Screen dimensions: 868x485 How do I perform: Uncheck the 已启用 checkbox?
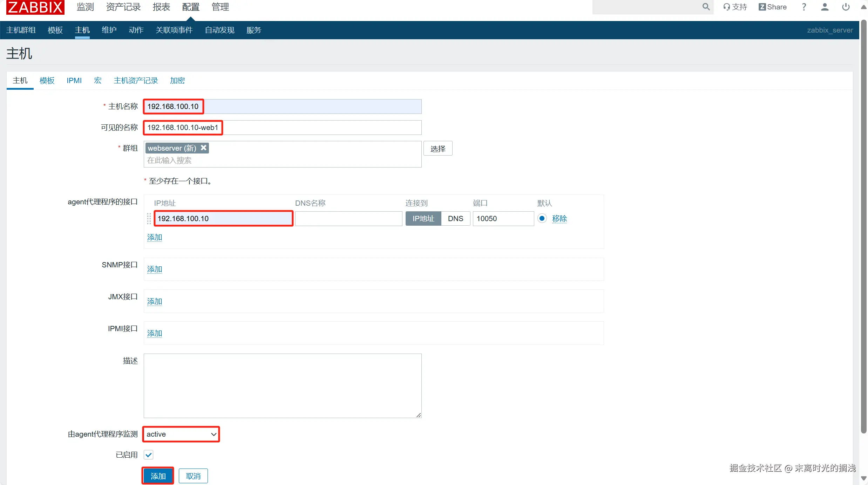click(x=149, y=455)
